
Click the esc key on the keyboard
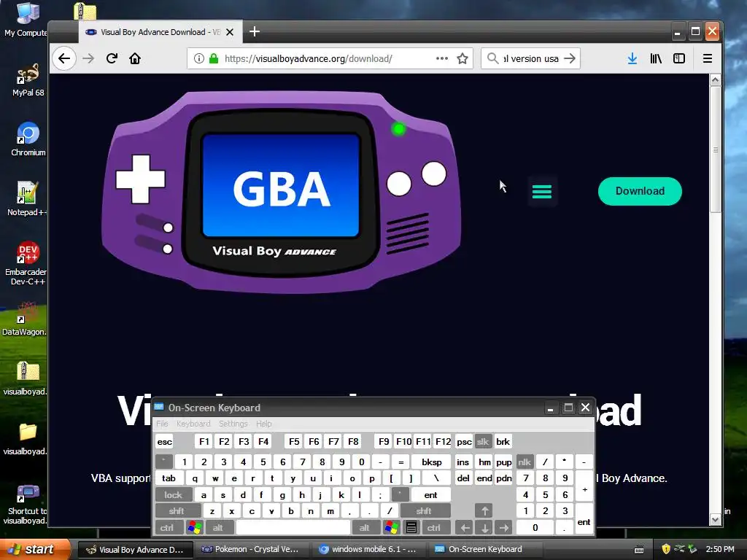tap(165, 442)
